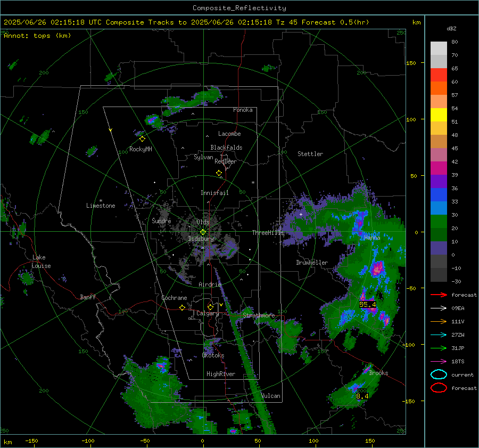This screenshot has height=448, width=479.
Task: Click the 80 value on dBZ scale
Action: point(455,42)
